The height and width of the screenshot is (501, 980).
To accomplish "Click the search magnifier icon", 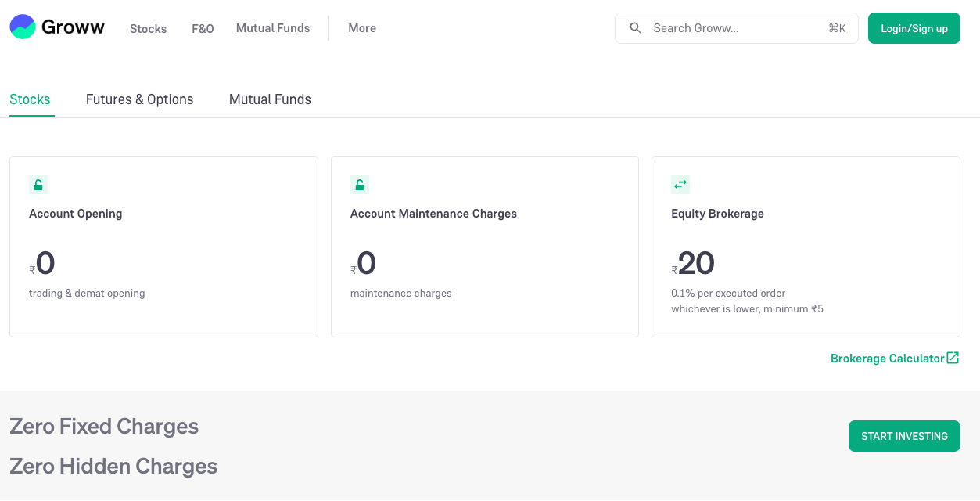I will click(636, 28).
